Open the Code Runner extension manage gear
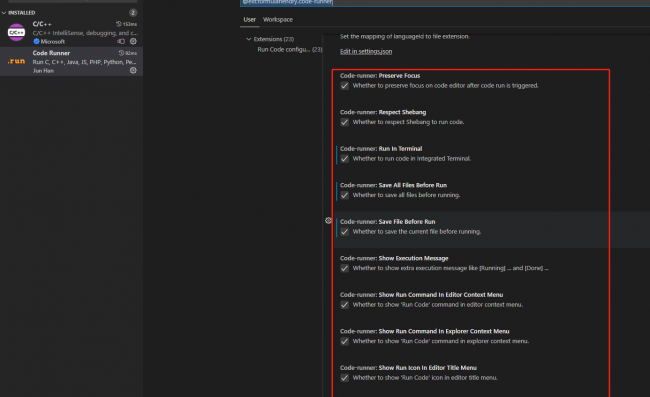 point(133,70)
